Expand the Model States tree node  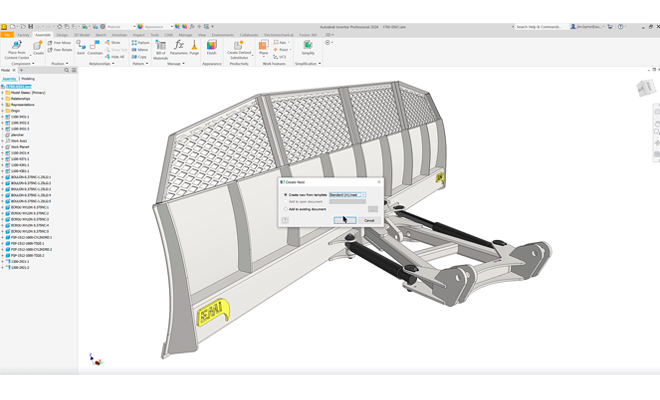(3, 93)
